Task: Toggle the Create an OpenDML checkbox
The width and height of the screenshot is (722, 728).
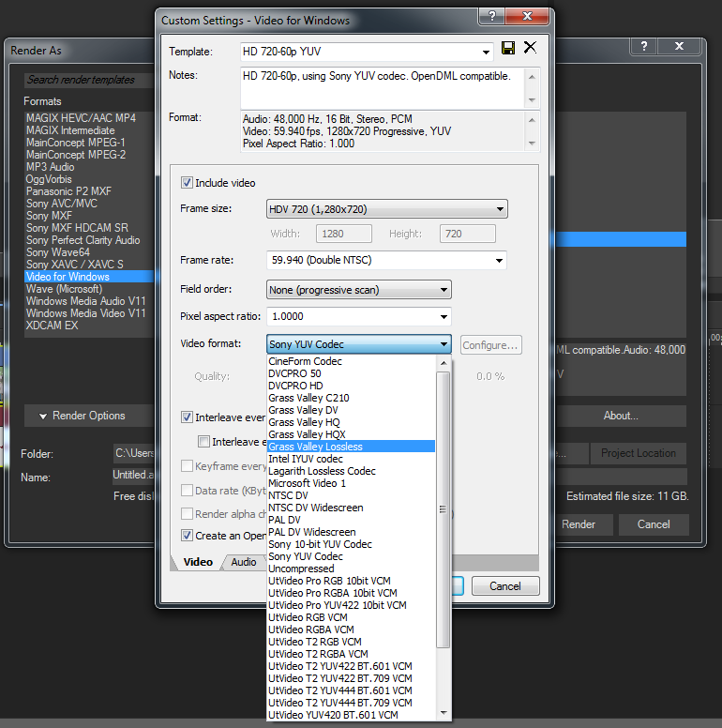Action: point(188,536)
